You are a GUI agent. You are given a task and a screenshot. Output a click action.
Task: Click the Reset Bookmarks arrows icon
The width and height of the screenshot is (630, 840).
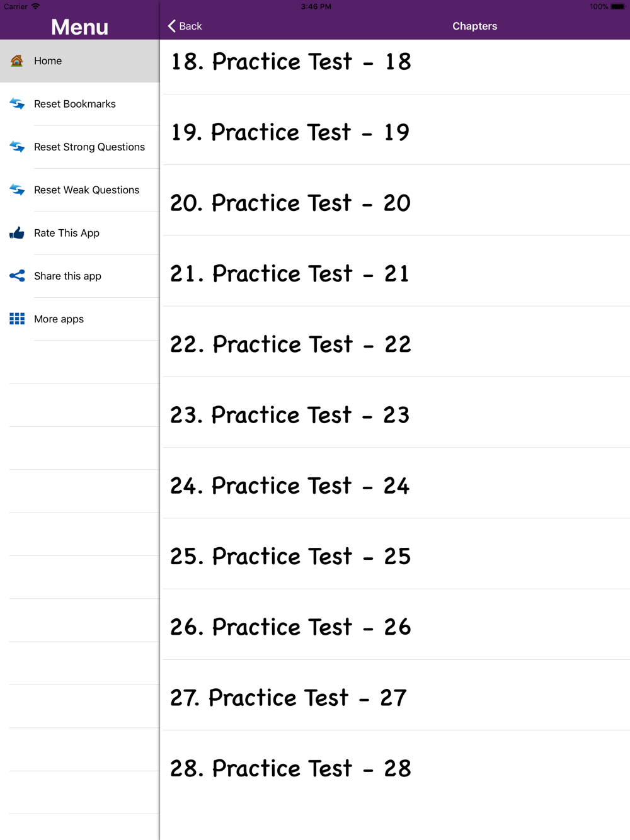(x=17, y=104)
